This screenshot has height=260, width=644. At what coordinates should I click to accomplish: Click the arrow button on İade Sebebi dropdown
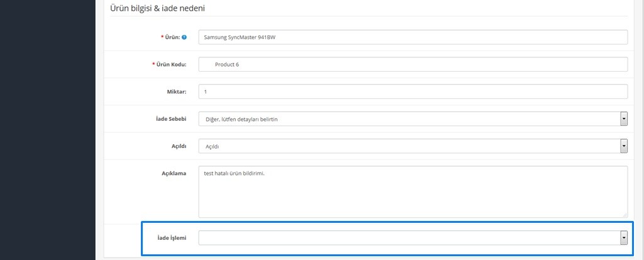point(623,119)
